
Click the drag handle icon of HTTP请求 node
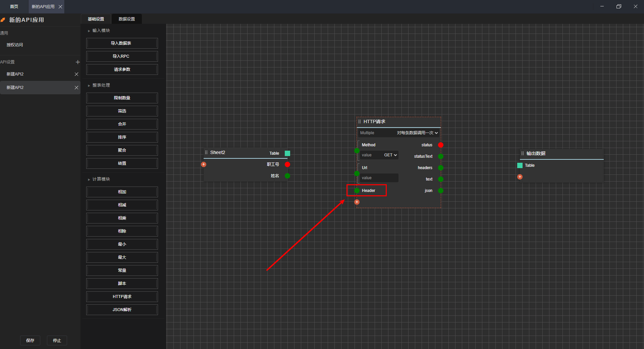tap(360, 122)
